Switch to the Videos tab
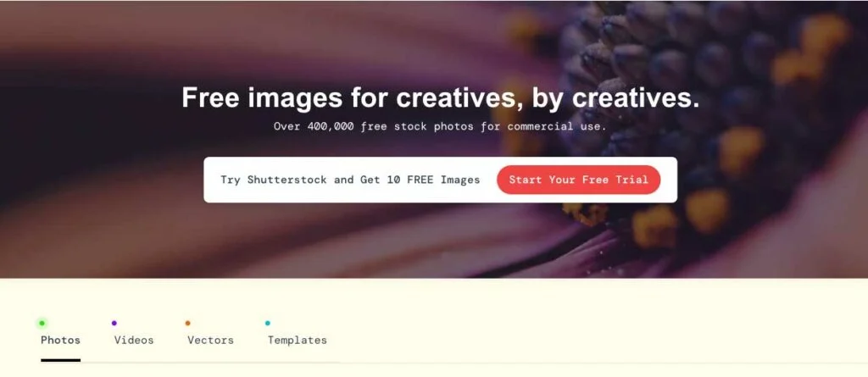 [133, 340]
